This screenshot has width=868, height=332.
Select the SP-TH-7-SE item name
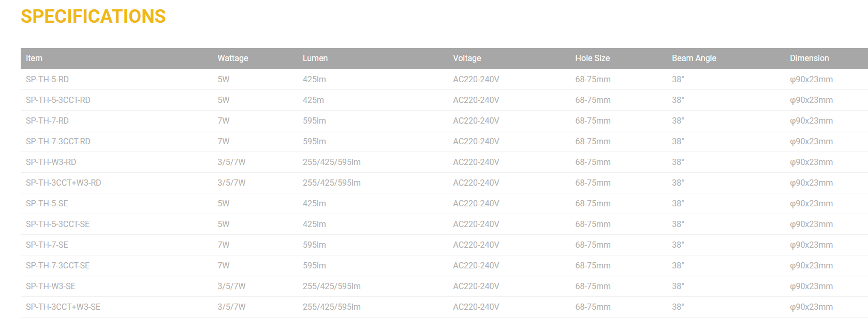click(x=47, y=245)
